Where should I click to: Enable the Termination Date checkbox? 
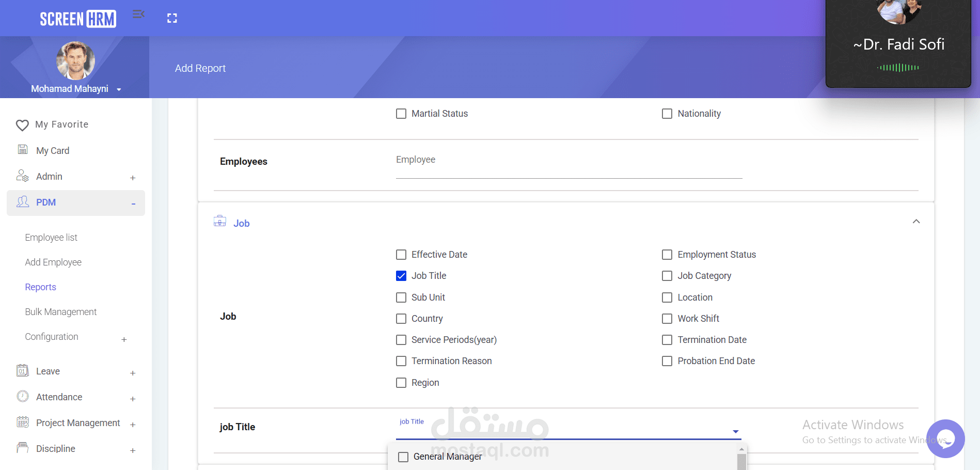pos(667,339)
